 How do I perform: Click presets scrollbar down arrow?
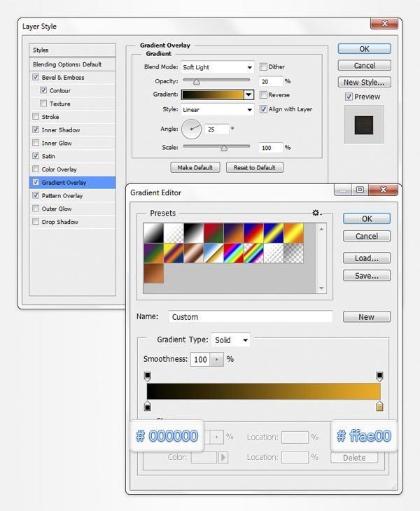click(x=321, y=288)
